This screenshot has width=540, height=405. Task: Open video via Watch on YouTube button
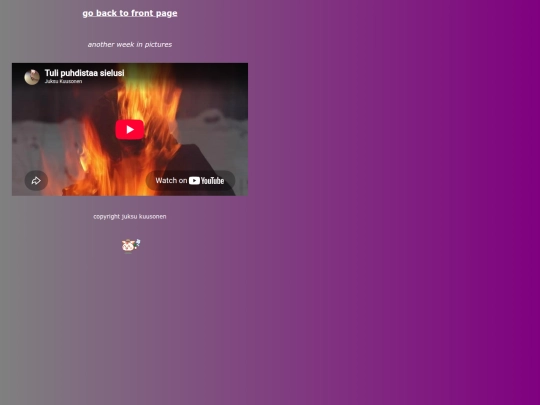(190, 180)
